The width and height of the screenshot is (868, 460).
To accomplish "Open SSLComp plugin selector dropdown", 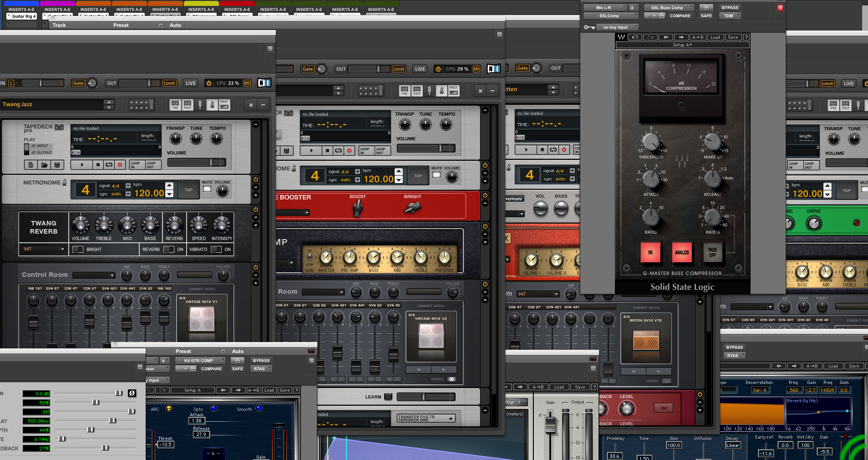I will (x=611, y=16).
